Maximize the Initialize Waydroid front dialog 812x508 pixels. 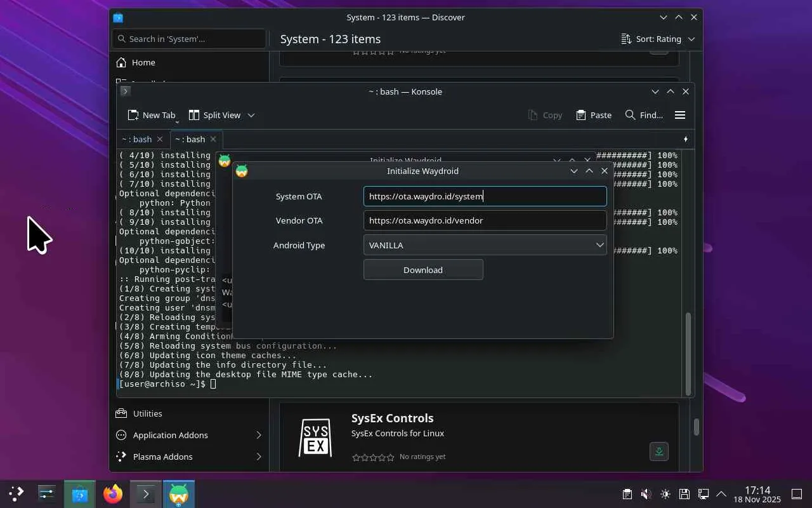pyautogui.click(x=589, y=171)
